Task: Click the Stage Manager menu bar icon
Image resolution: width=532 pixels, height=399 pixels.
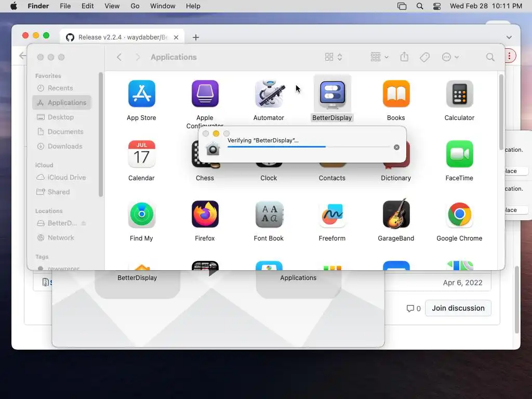Action: point(402,6)
